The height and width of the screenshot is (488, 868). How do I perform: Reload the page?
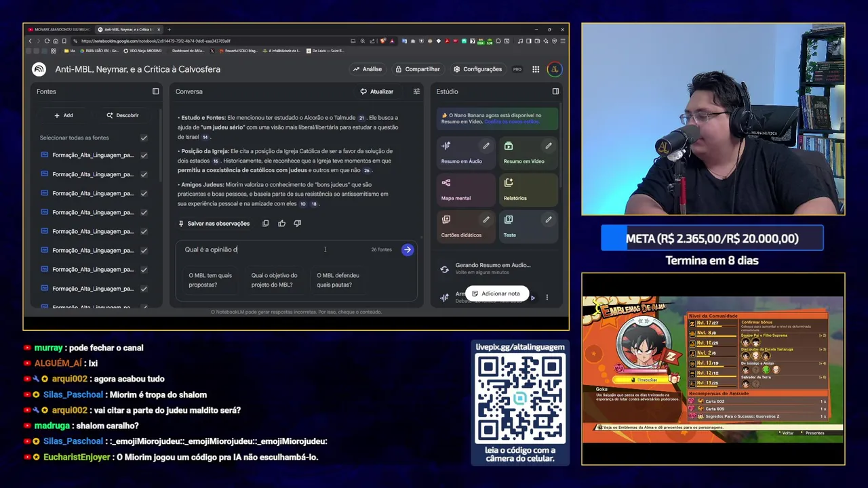click(x=47, y=41)
